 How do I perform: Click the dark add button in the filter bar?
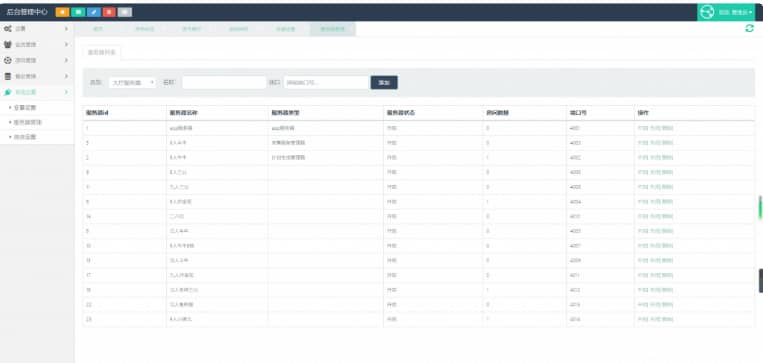(384, 83)
